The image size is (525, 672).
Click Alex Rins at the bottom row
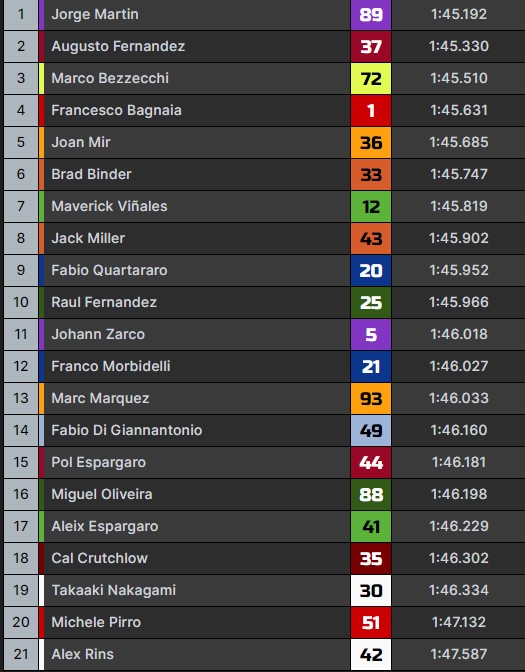click(82, 654)
